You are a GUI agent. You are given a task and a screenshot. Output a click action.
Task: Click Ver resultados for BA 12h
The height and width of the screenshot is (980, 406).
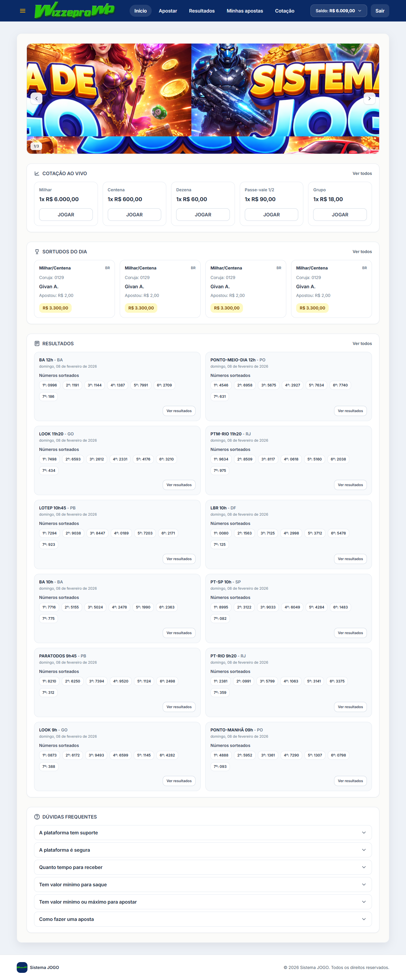179,411
